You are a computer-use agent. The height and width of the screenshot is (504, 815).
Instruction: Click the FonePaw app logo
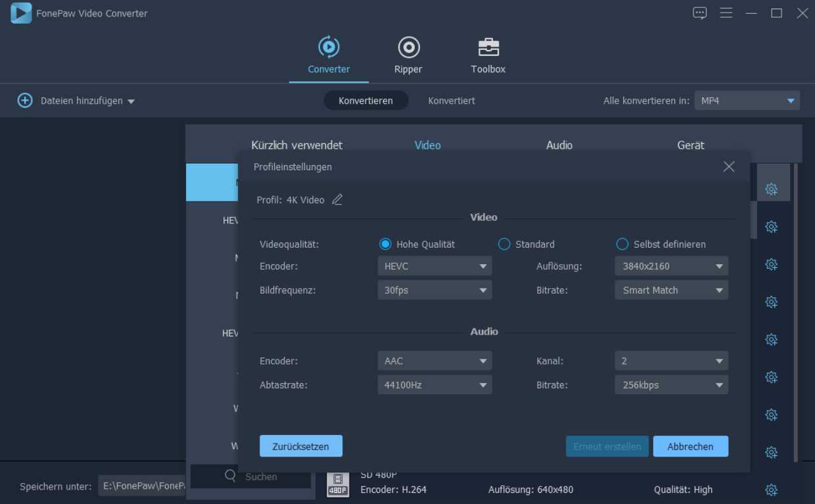tap(21, 13)
